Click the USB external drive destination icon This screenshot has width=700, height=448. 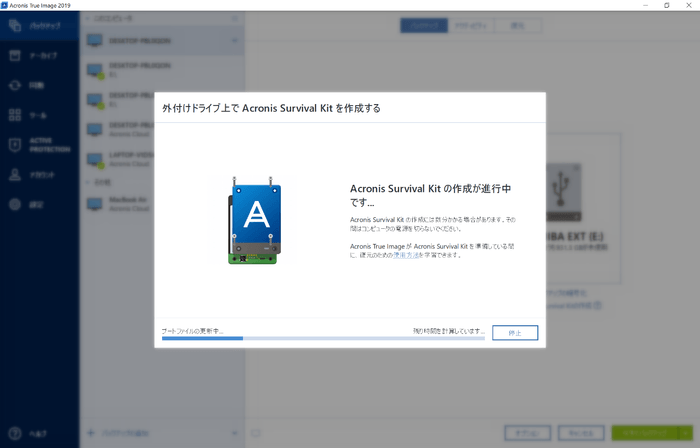point(563,192)
